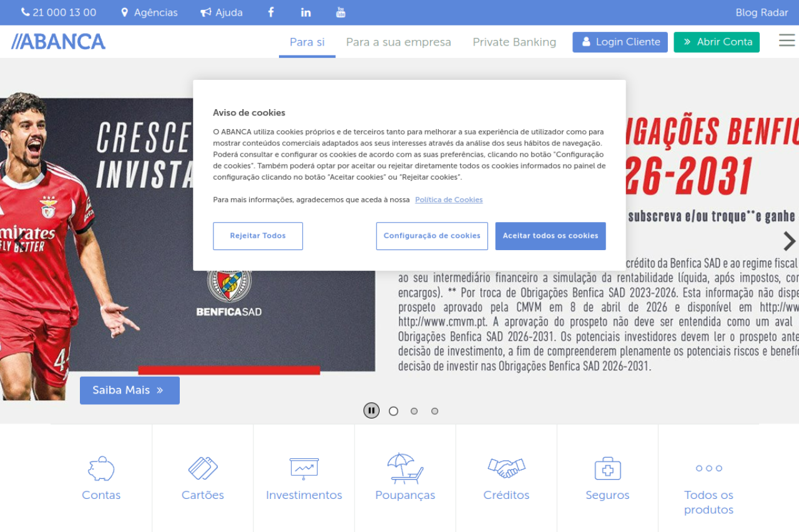
Task: Open the Private Banking tab
Action: (x=514, y=42)
